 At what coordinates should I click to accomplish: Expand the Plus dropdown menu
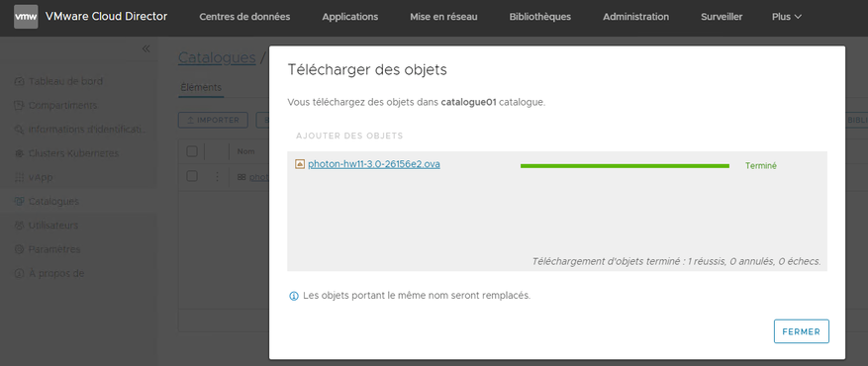click(787, 17)
